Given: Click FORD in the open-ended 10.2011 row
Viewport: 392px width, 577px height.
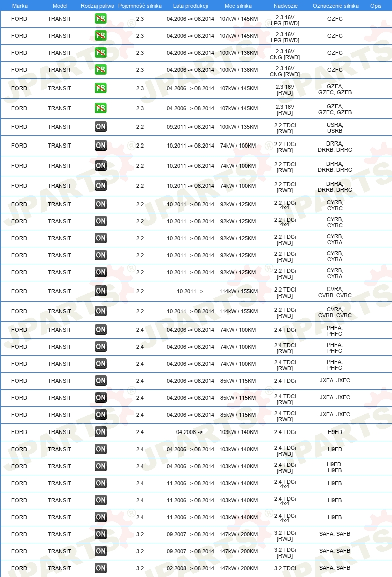Looking at the screenshot, I should tap(19, 291).
